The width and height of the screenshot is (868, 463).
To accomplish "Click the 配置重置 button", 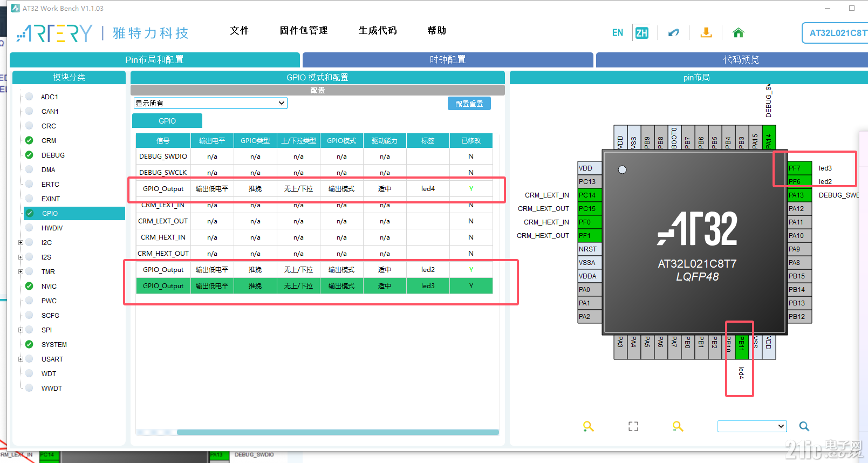I will click(469, 104).
